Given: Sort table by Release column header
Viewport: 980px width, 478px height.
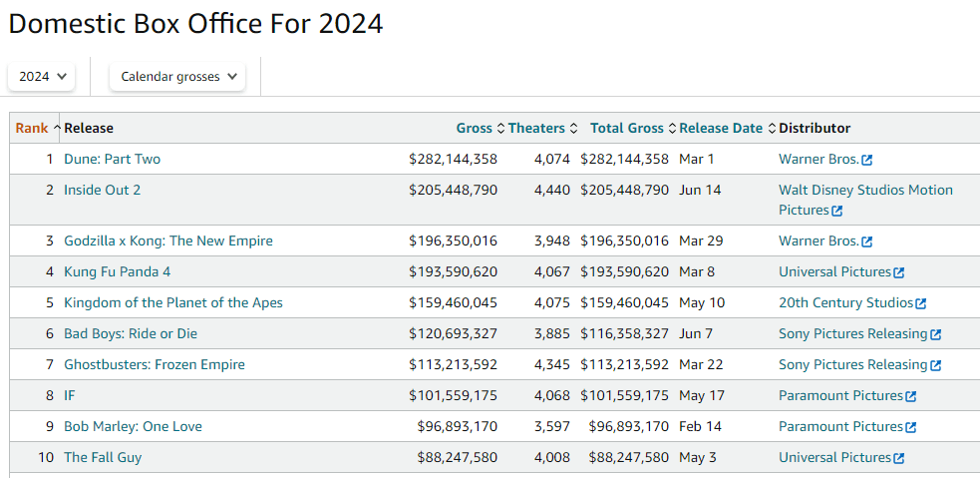Looking at the screenshot, I should point(89,128).
